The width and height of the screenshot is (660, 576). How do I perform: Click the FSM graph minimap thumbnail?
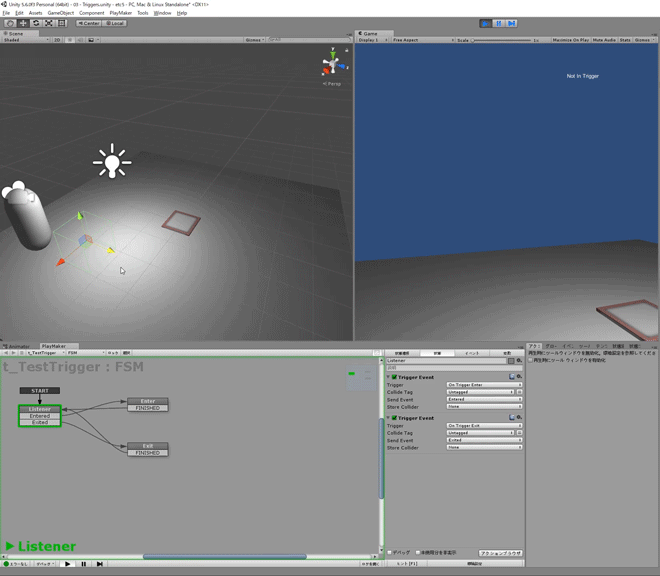(361, 378)
